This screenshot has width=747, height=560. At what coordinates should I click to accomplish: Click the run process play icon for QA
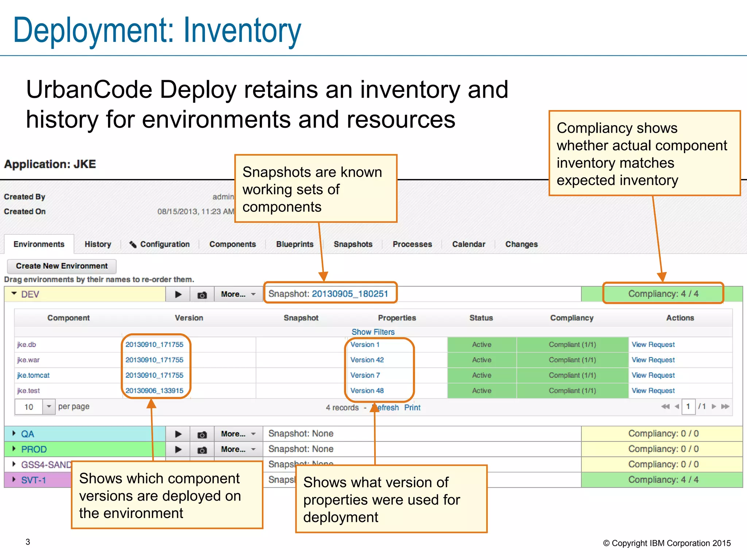tap(178, 434)
